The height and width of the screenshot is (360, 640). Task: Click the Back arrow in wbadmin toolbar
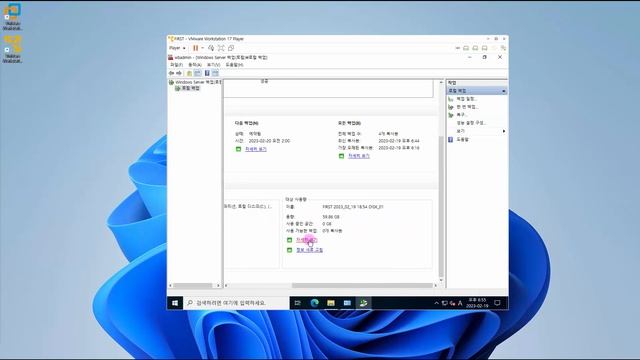(171, 73)
